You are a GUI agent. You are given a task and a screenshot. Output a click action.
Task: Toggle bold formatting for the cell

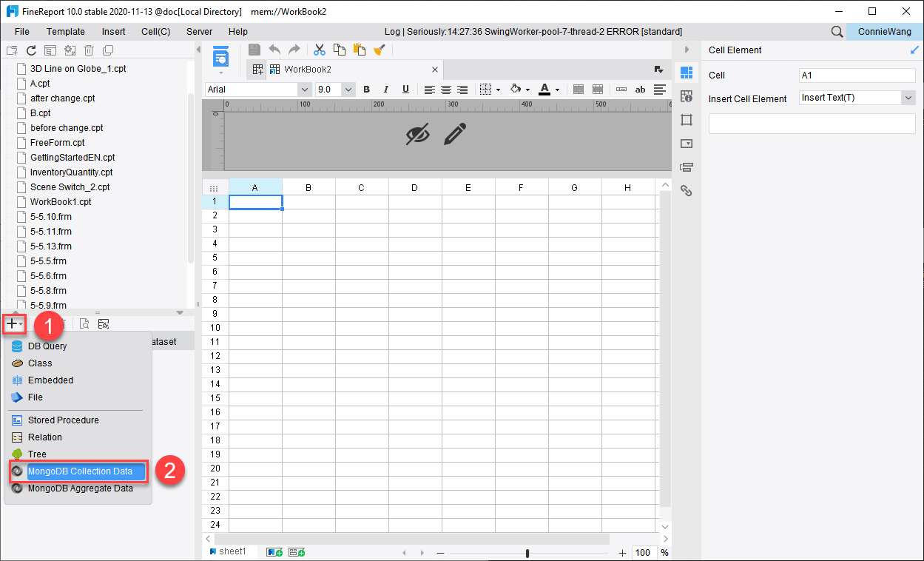(366, 89)
